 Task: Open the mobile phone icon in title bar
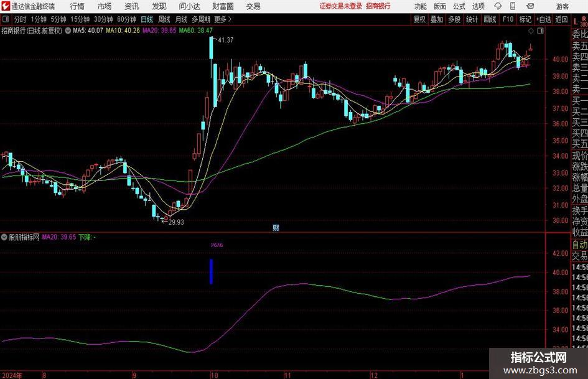(x=513, y=6)
